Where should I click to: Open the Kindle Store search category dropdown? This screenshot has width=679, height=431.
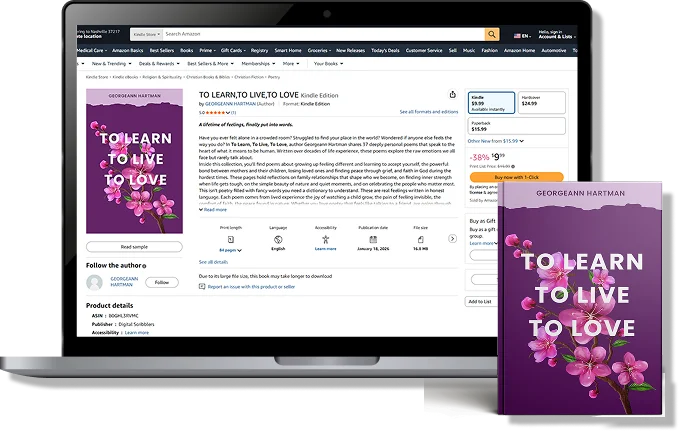pos(146,34)
